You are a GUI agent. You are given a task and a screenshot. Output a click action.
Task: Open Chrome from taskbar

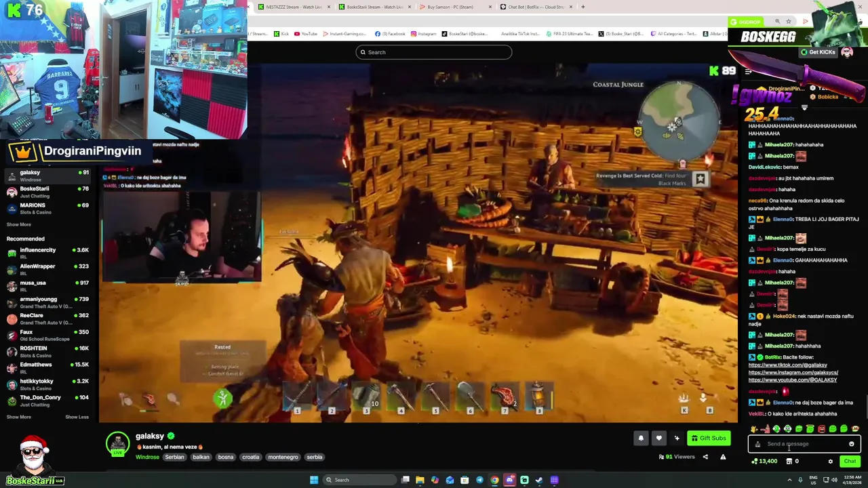pyautogui.click(x=494, y=480)
